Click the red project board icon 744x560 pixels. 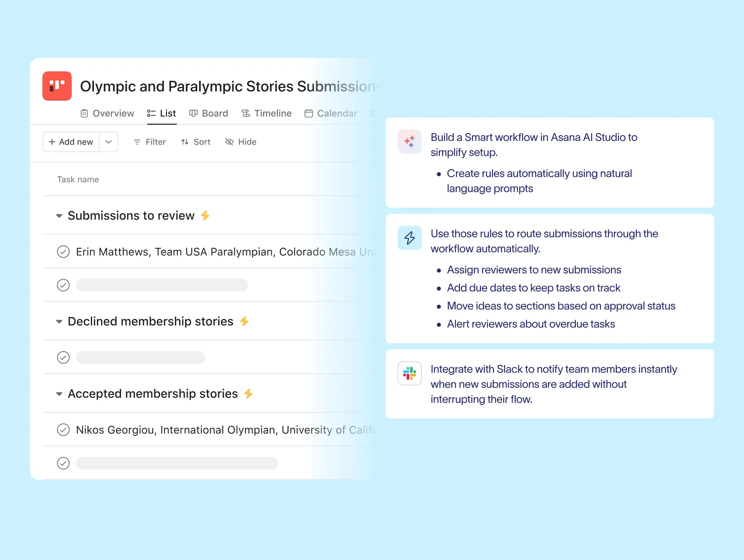[x=57, y=86]
